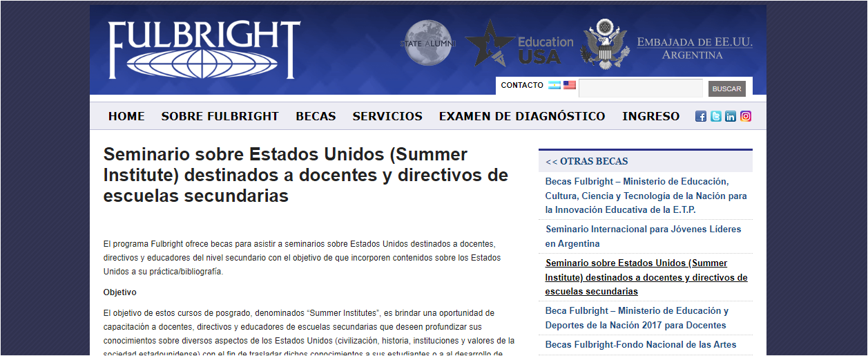868x356 pixels.
Task: Open Becas Fulbright-Fondo Nacional de las Artes link
Action: [641, 344]
